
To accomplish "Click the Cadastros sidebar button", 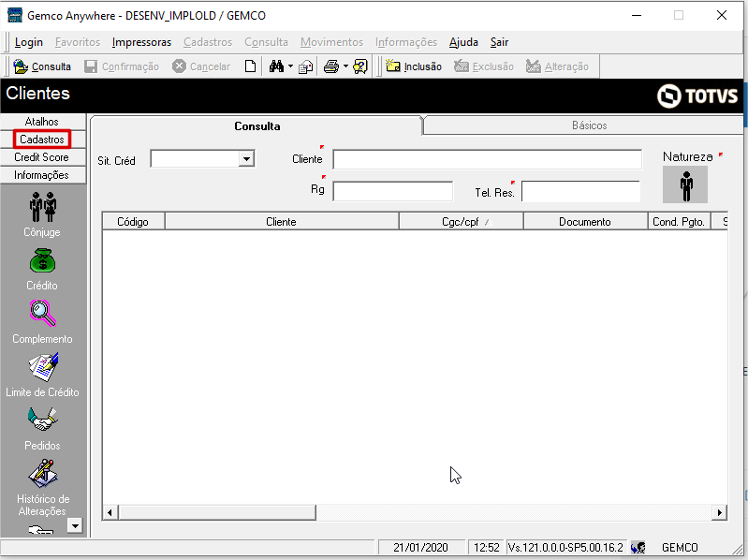I will (43, 140).
